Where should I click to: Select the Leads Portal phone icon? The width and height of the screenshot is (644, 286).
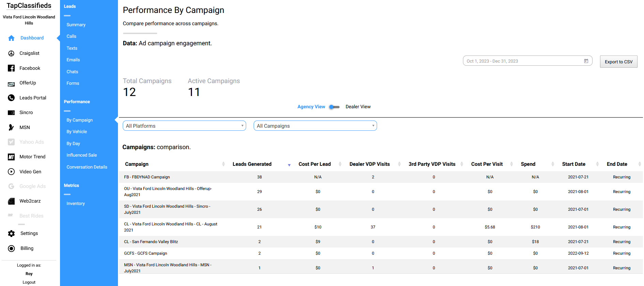[11, 98]
